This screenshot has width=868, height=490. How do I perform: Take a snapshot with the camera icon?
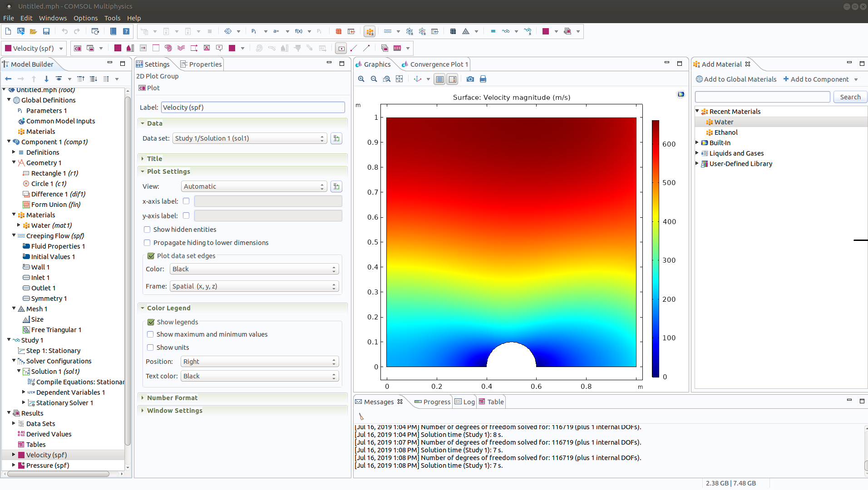pos(470,79)
